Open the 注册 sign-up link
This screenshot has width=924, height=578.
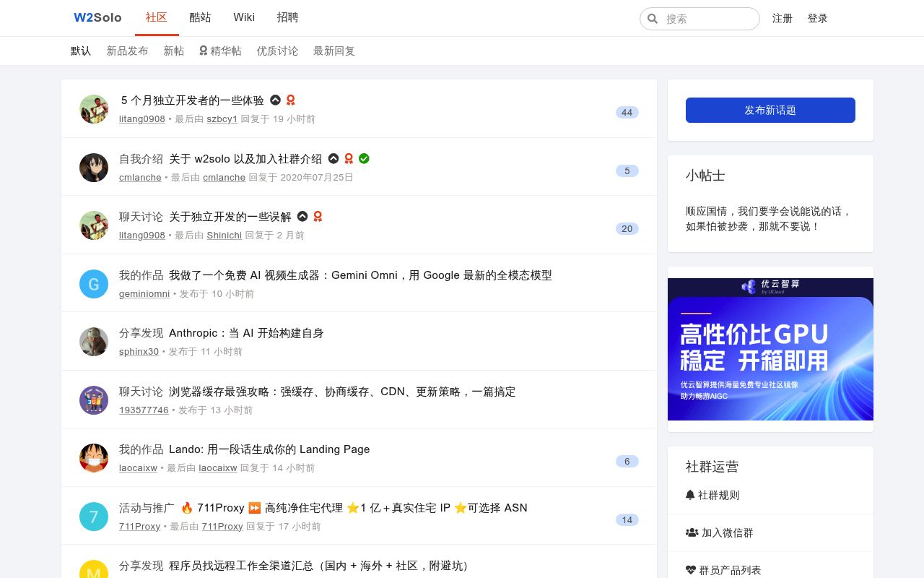(783, 18)
